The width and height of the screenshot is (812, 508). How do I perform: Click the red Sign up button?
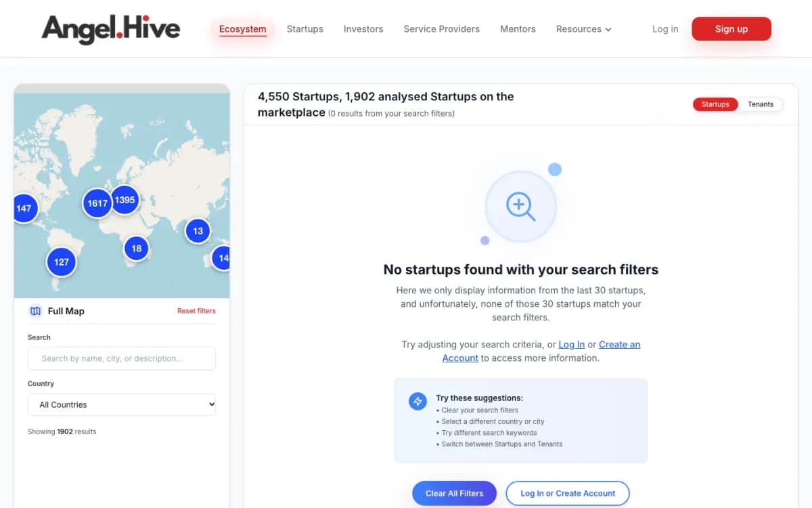[731, 29]
